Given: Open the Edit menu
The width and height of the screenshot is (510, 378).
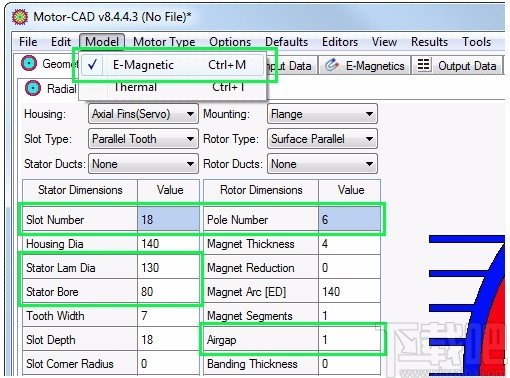Looking at the screenshot, I should point(61,42).
